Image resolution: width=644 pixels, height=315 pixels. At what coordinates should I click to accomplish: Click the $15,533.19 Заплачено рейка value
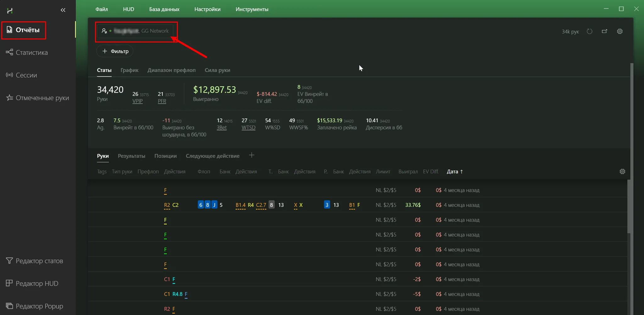(x=330, y=120)
